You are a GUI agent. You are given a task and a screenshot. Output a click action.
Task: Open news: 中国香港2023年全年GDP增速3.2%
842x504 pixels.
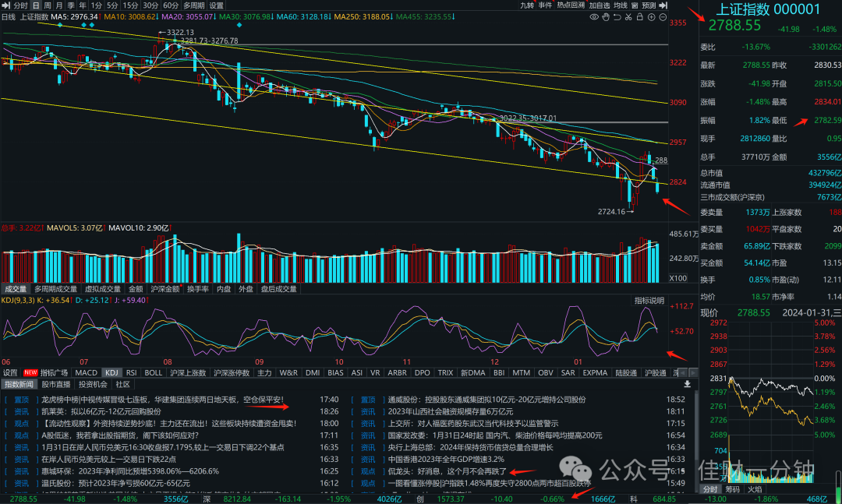pos(446,460)
